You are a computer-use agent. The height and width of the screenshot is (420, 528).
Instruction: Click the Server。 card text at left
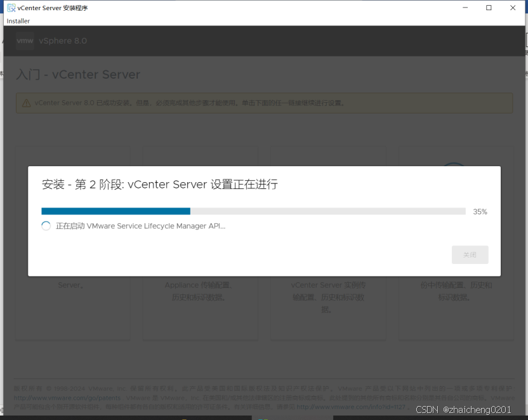[71, 285]
